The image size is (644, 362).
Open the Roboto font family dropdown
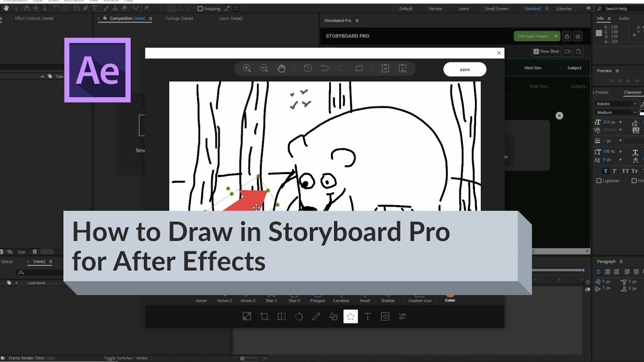pos(616,104)
